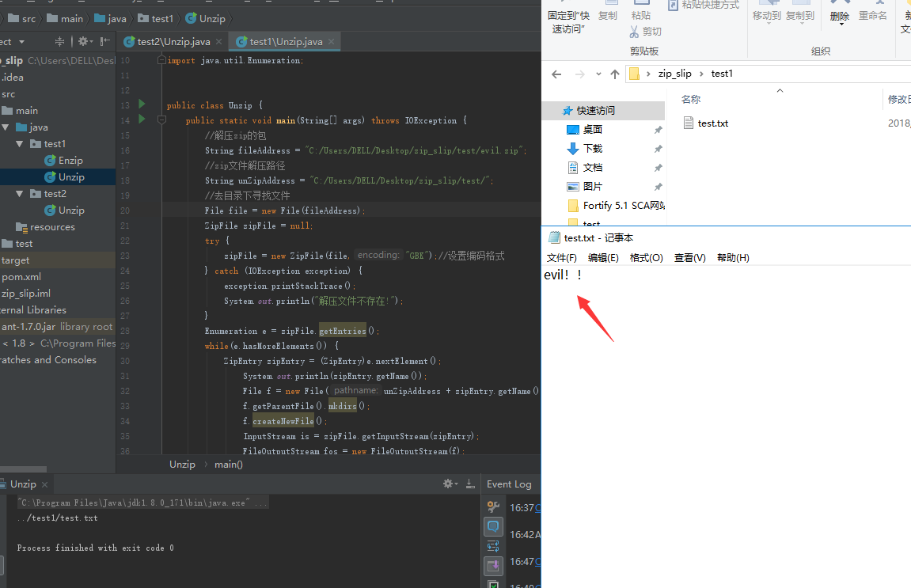The image size is (911, 588).
Task: Open run panel settings gear icon
Action: (448, 484)
